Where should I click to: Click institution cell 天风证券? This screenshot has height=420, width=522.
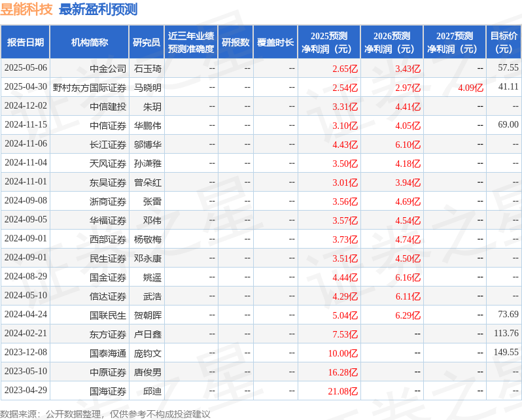[x=108, y=164]
